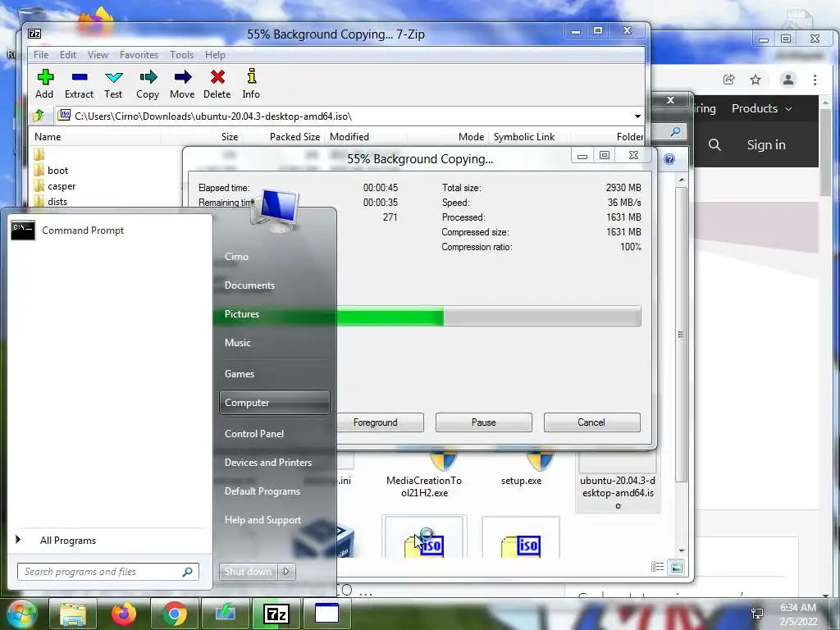
Task: Click the up-folder icon beside the path
Action: coord(39,115)
